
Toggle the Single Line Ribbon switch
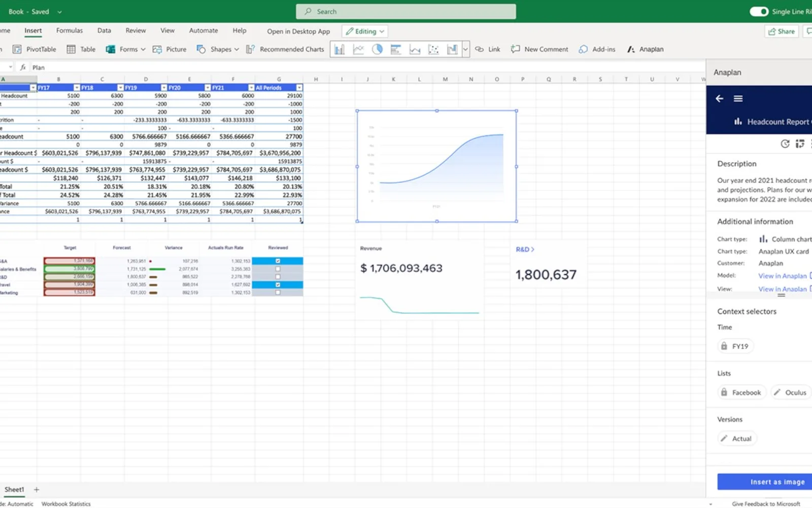pyautogui.click(x=759, y=11)
